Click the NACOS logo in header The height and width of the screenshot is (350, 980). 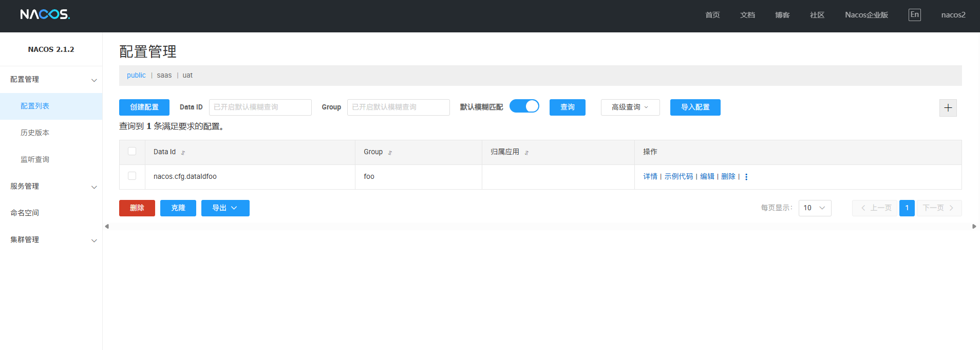coord(45,14)
